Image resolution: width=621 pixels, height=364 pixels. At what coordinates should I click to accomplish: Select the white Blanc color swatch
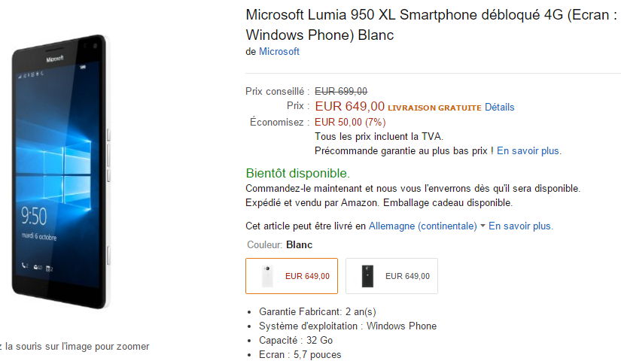[291, 276]
